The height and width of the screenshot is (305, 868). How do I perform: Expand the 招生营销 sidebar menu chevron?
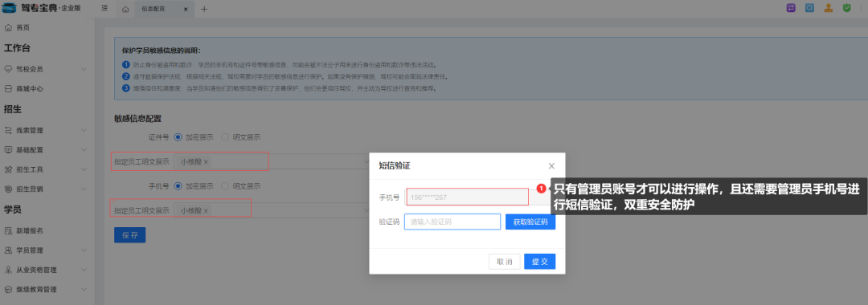point(84,189)
